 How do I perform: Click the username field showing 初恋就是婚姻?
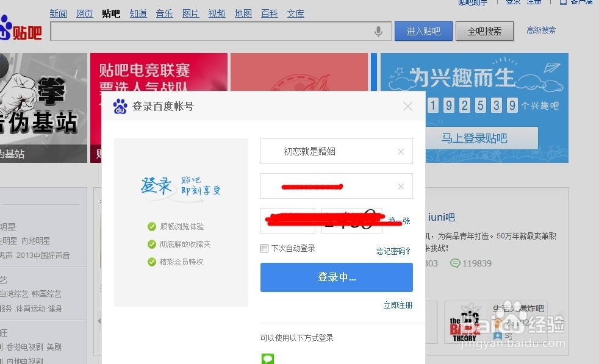337,151
